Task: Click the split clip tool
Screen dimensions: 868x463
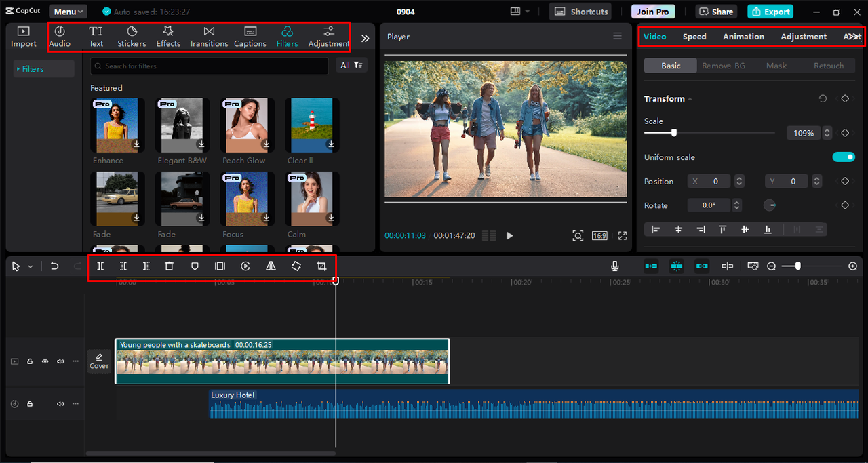Action: click(x=100, y=266)
